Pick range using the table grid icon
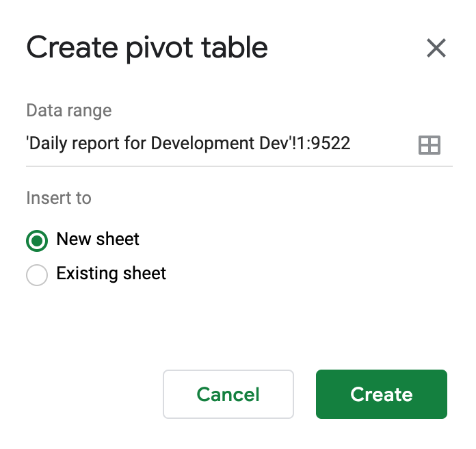This screenshot has width=476, height=449. [429, 145]
